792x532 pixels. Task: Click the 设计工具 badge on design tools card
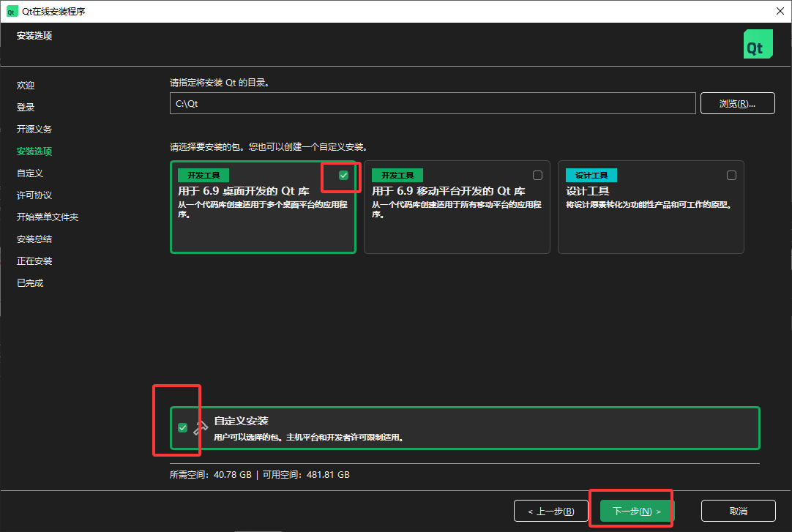pyautogui.click(x=591, y=175)
